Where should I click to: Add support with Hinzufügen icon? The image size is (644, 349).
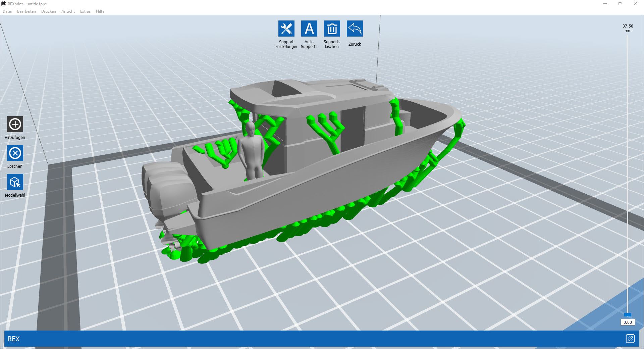pos(15,124)
